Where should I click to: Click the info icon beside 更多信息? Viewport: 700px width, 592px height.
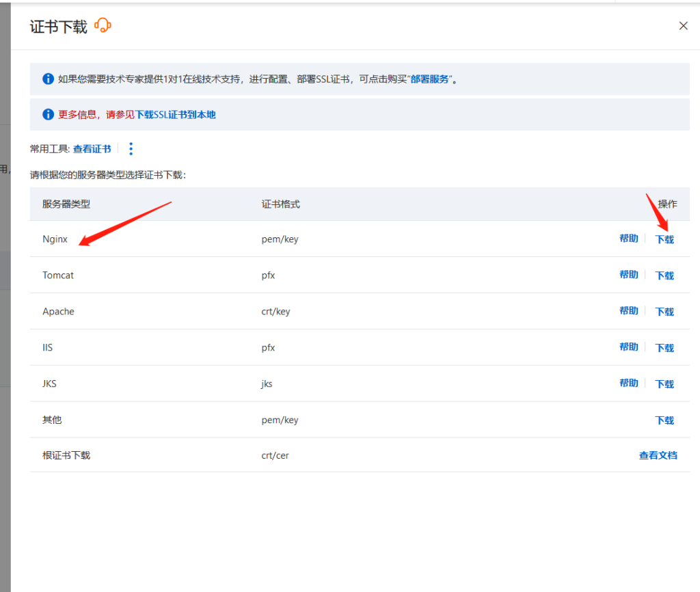48,115
